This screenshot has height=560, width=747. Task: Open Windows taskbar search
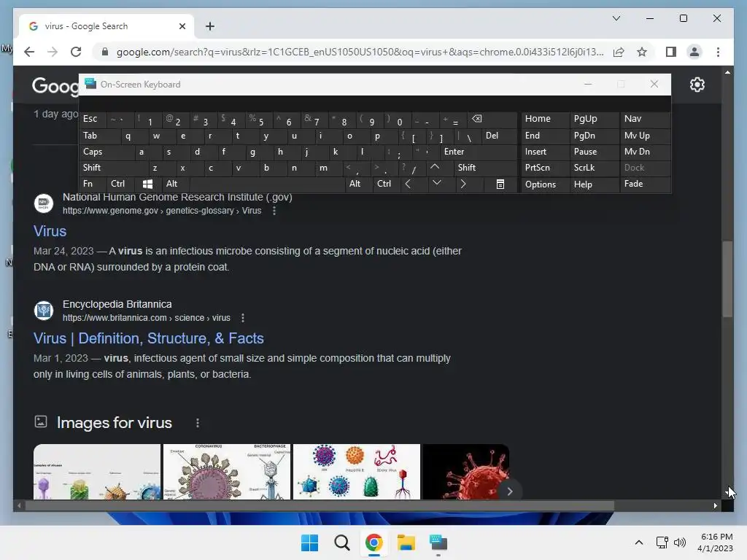coord(341,542)
